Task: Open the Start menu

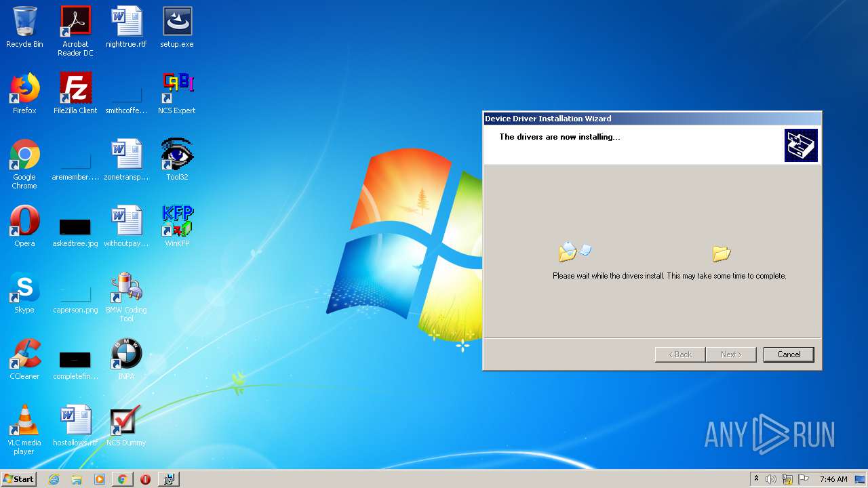Action: [x=18, y=479]
